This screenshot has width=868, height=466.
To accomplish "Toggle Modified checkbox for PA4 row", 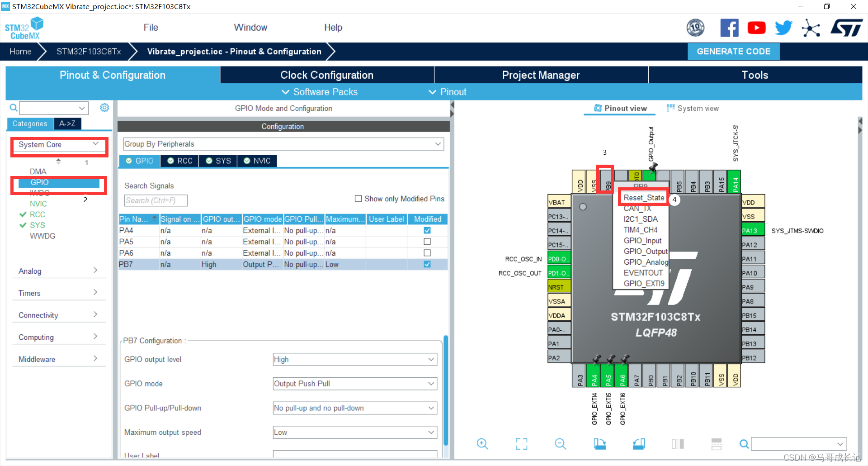I will coord(427,230).
